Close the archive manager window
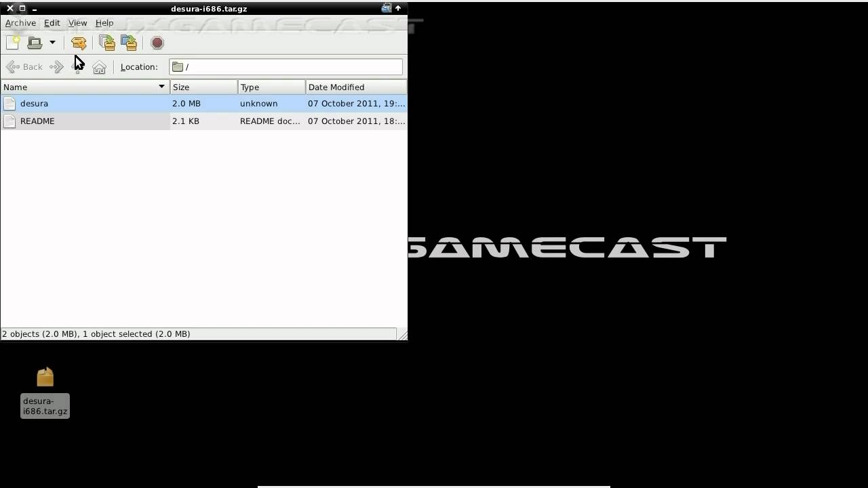 click(x=9, y=8)
